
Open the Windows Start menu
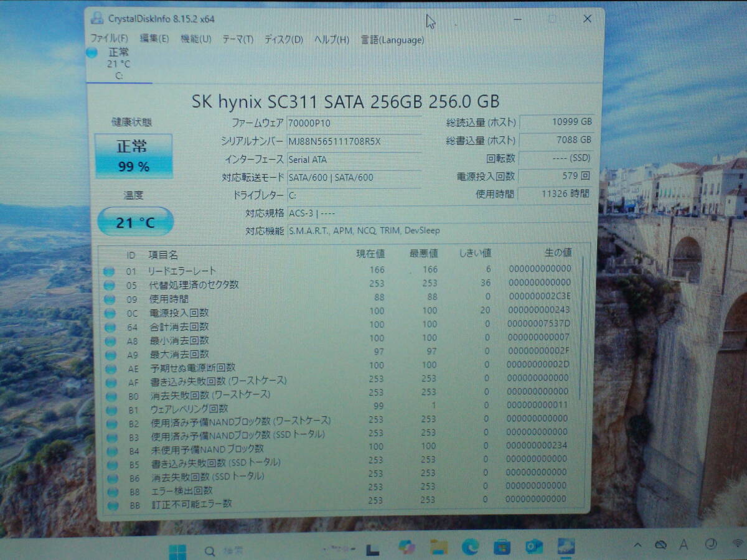(x=177, y=551)
